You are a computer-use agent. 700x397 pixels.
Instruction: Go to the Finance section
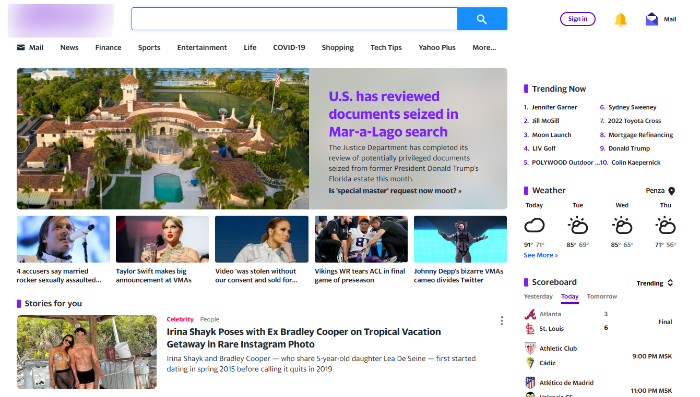click(108, 47)
